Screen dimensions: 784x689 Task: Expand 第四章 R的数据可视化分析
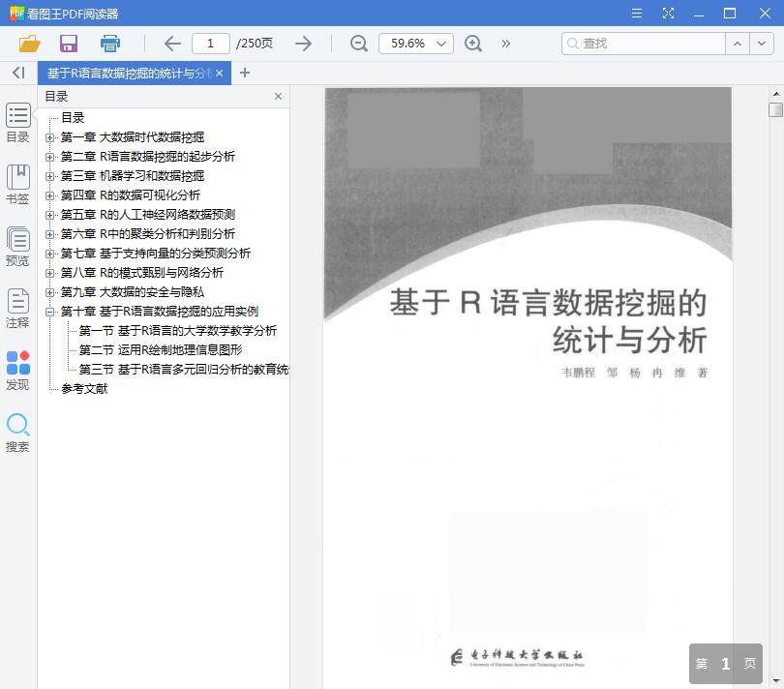pyautogui.click(x=49, y=195)
